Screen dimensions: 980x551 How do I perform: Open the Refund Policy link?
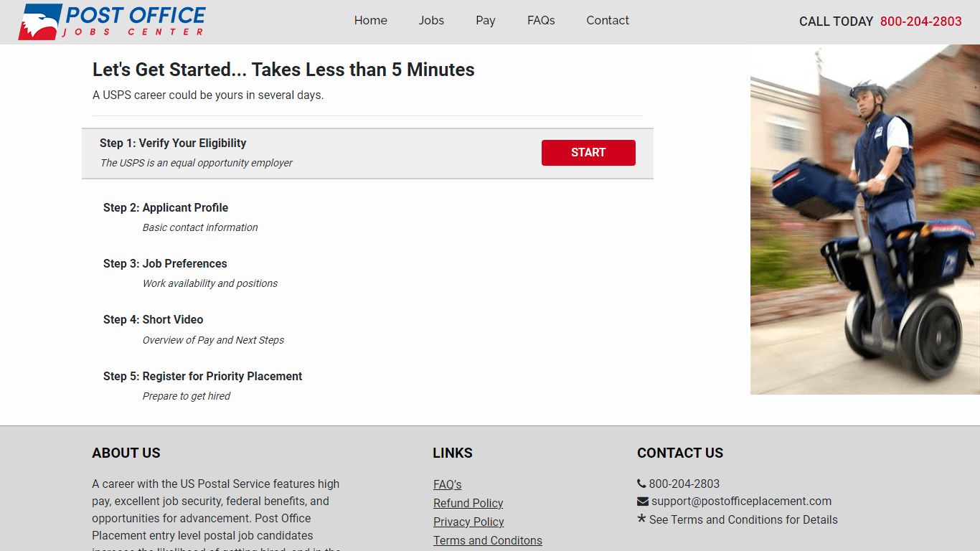468,503
